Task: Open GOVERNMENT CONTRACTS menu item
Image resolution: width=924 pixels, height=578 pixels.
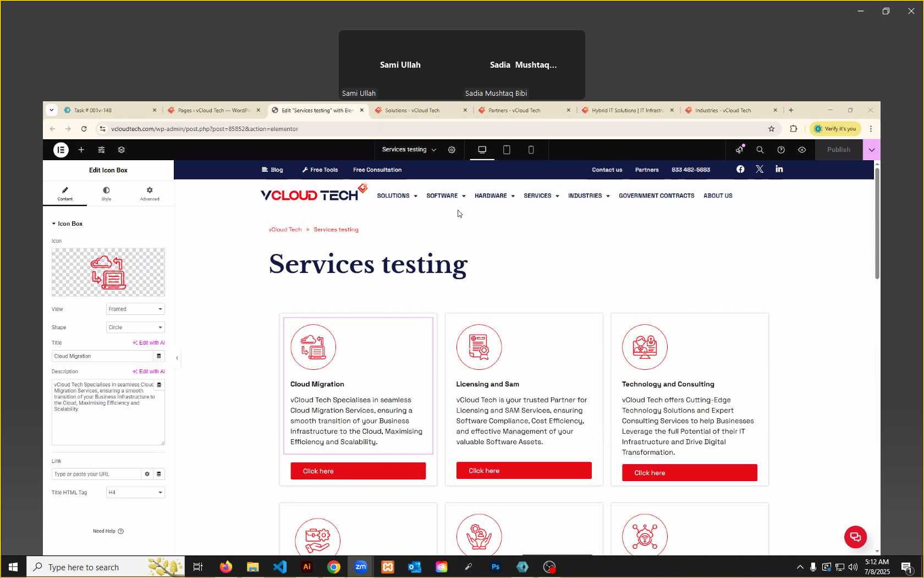Action: (x=657, y=196)
